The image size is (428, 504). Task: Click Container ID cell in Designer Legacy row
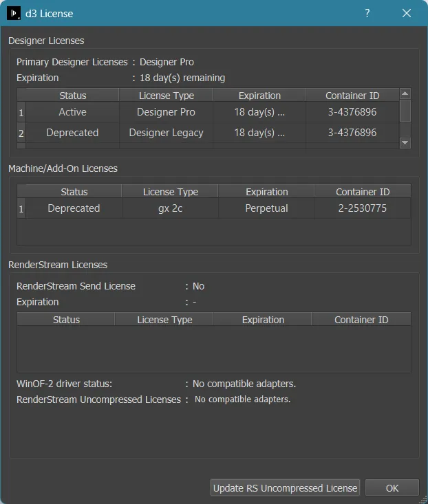[352, 133]
